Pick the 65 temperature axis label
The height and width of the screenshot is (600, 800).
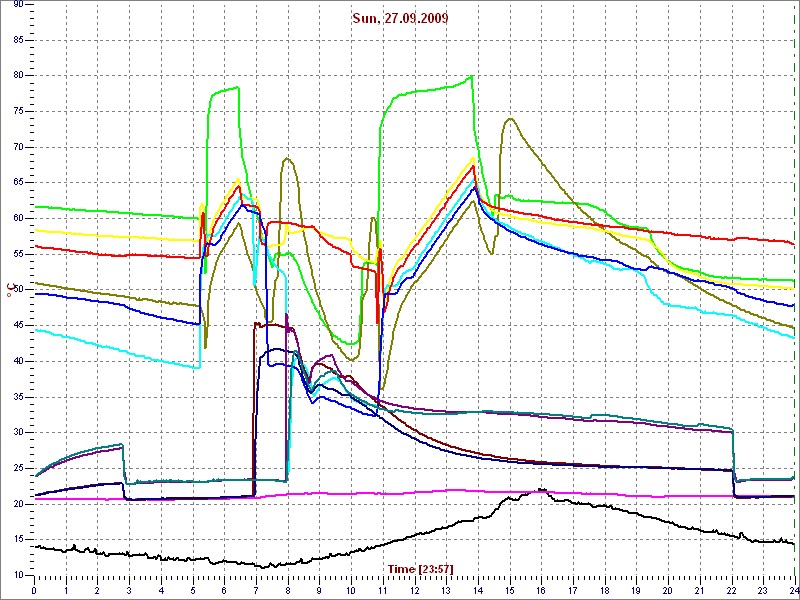pos(18,183)
